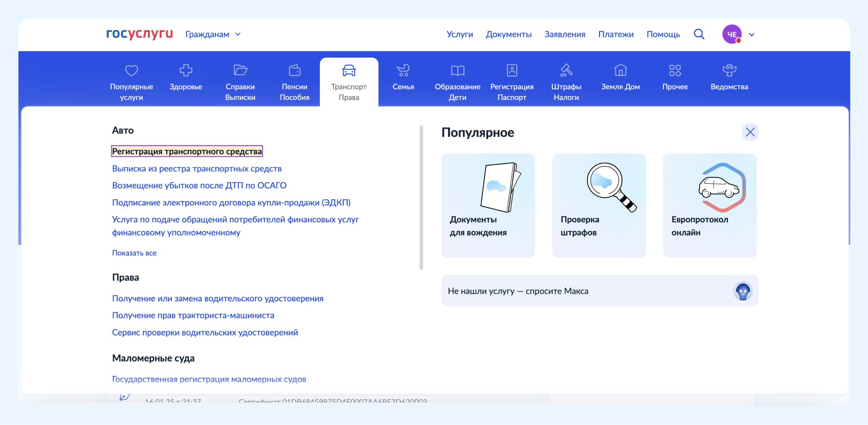Viewport: 868px width, 425px height.
Task: Go to the Платежи menu item
Action: [x=616, y=34]
